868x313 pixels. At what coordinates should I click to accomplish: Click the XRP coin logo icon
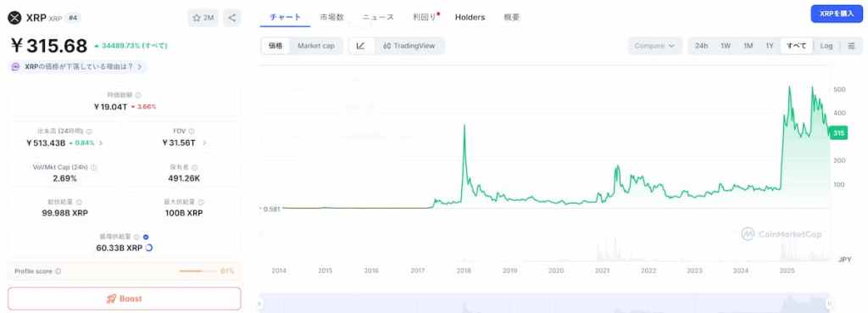click(14, 18)
